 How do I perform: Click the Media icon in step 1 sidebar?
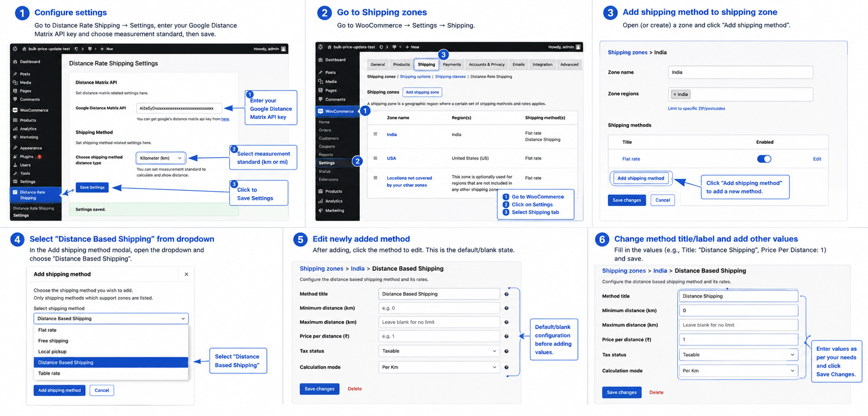15,82
